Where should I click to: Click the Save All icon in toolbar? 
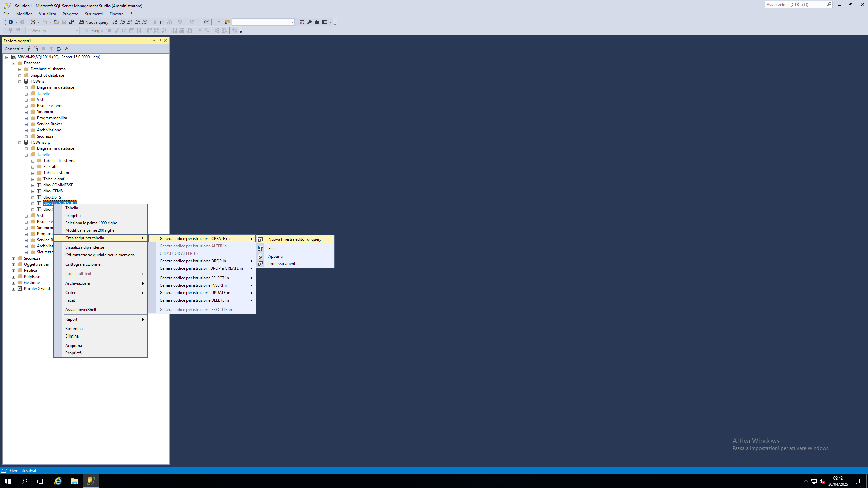tap(71, 22)
